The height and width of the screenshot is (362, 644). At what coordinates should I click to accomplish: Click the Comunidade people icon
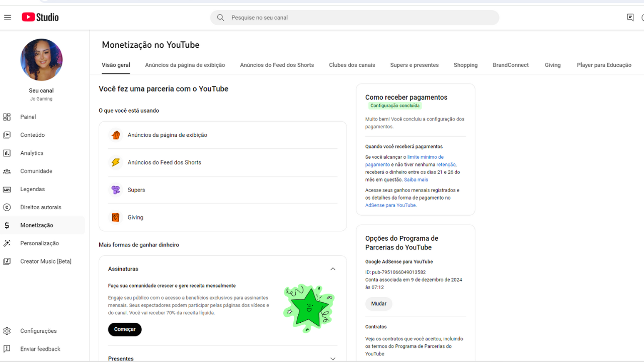[x=7, y=171]
